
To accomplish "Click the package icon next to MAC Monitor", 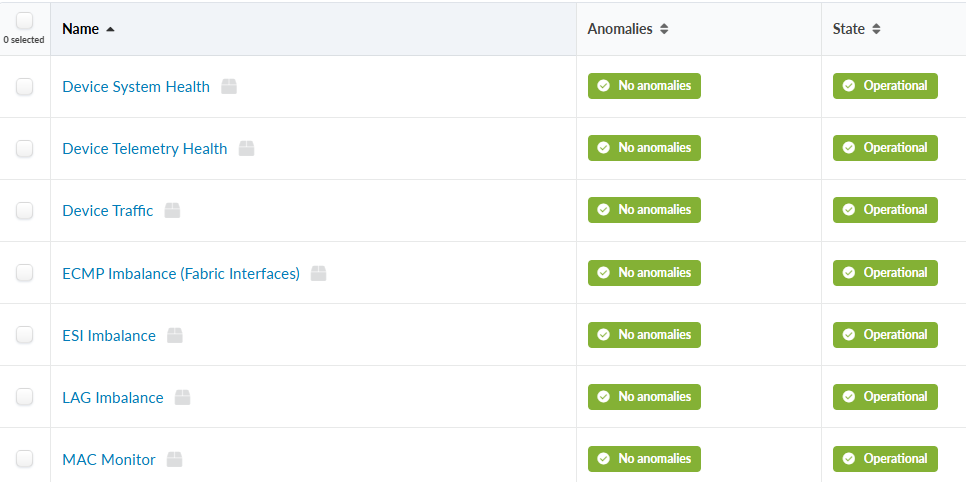I will point(175,460).
